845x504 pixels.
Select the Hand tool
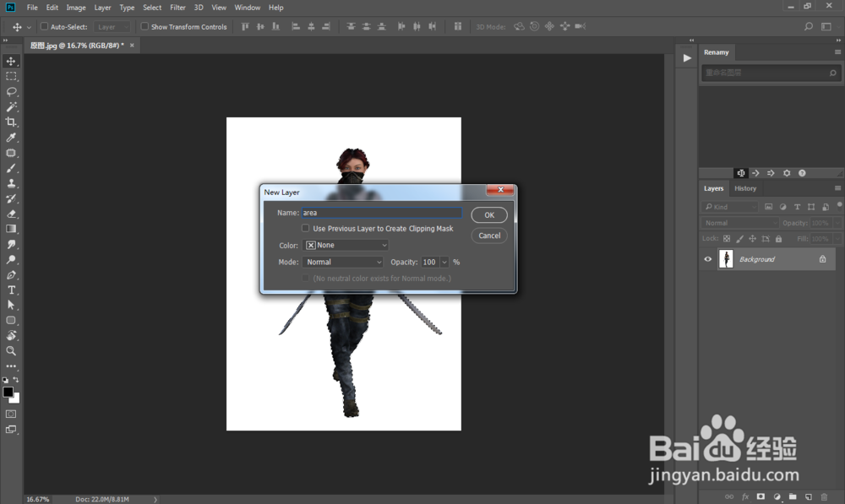tap(11, 335)
